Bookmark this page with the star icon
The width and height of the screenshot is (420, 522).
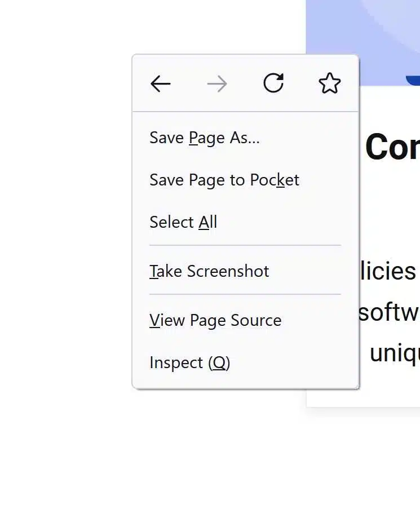(329, 83)
